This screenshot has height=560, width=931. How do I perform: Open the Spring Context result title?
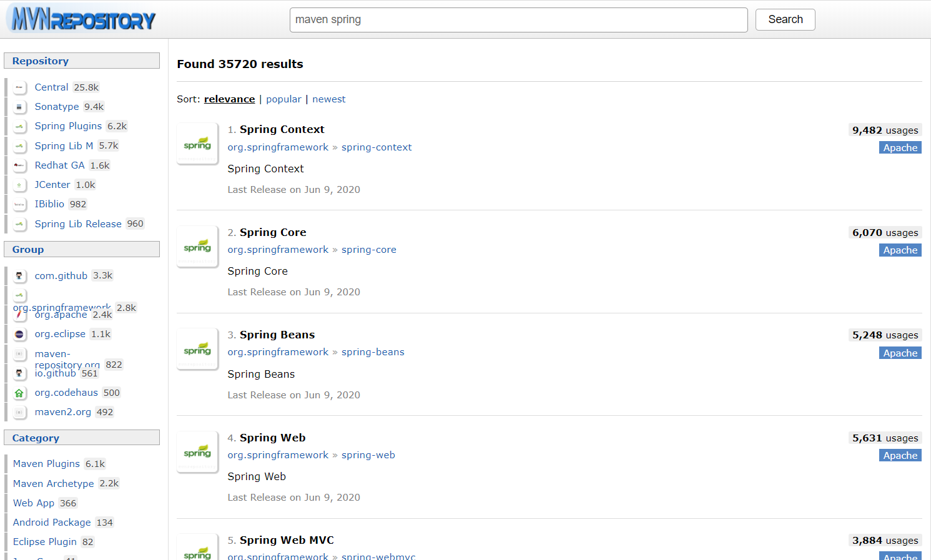point(282,129)
